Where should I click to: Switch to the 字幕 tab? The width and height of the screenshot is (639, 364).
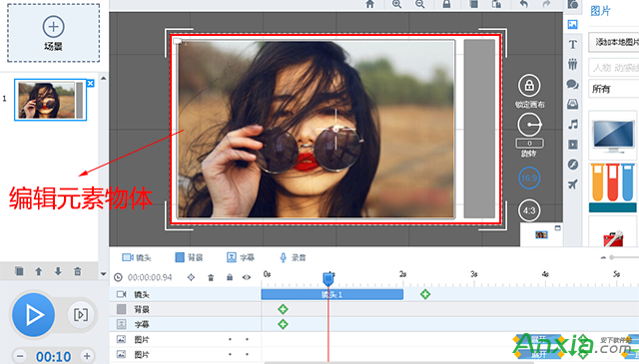point(241,257)
